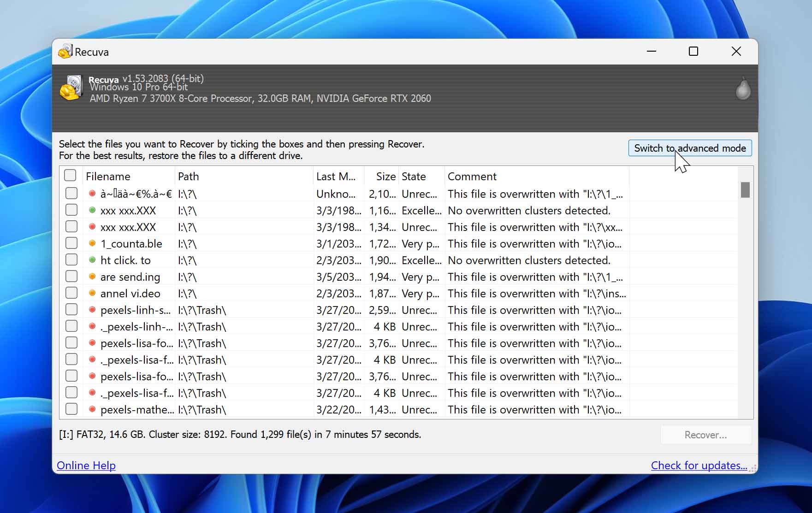Image resolution: width=812 pixels, height=513 pixels.
Task: Close the Recuva window
Action: point(736,51)
